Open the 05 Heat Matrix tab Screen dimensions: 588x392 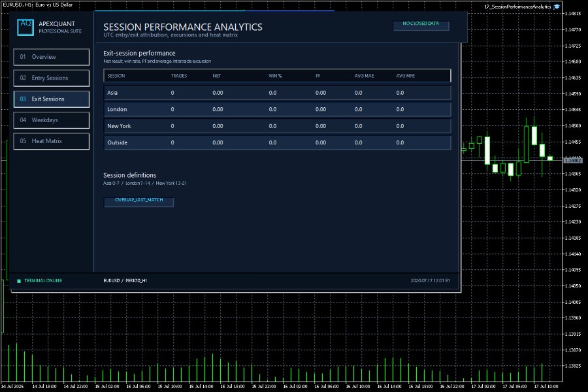pyautogui.click(x=52, y=141)
